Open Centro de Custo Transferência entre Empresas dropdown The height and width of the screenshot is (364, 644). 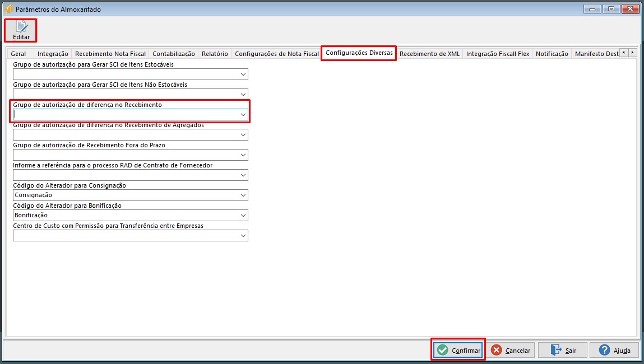(x=243, y=236)
